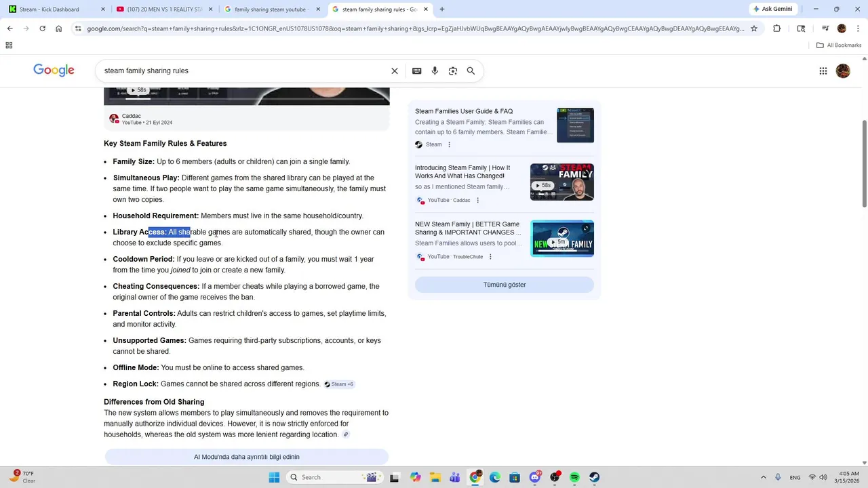Go back to the previous page
The height and width of the screenshot is (488, 868).
[x=9, y=28]
